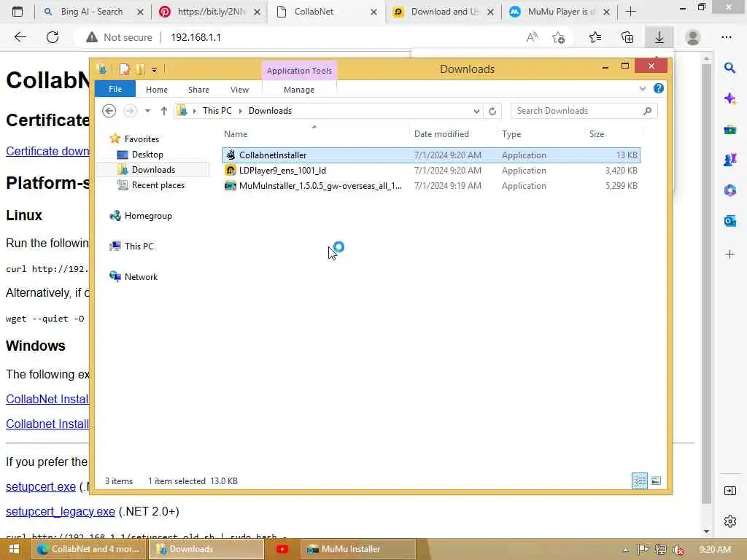Refresh the Edge browser page
The width and height of the screenshot is (747, 560).
tap(53, 37)
